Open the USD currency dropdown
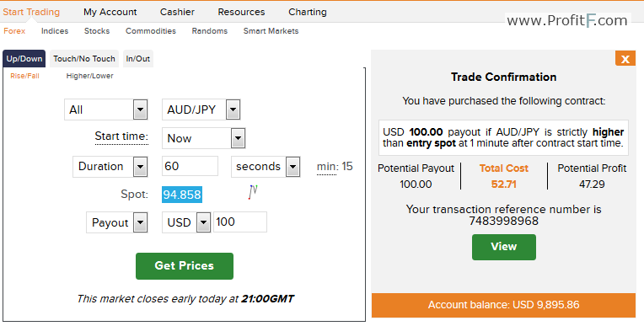Image resolution: width=644 pixels, height=326 pixels. (x=186, y=222)
